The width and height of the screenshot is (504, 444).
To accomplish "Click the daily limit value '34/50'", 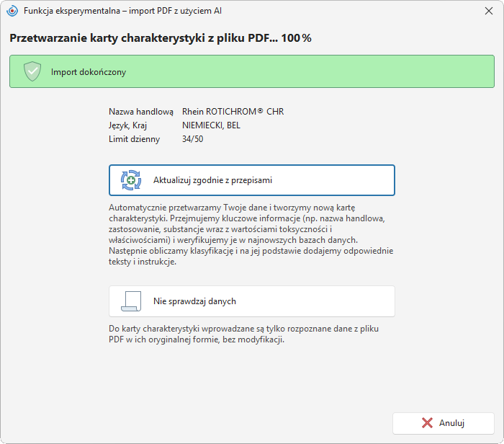I will pyautogui.click(x=192, y=139).
